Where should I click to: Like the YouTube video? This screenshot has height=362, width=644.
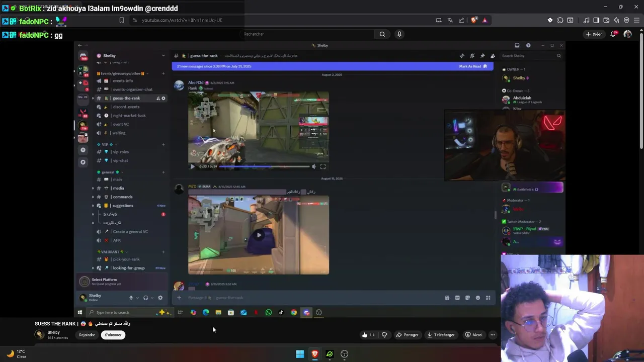pyautogui.click(x=369, y=335)
